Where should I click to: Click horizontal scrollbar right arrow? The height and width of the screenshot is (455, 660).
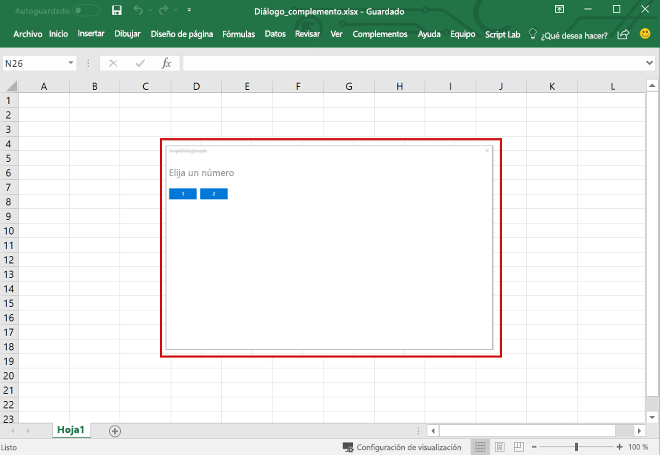(x=639, y=431)
